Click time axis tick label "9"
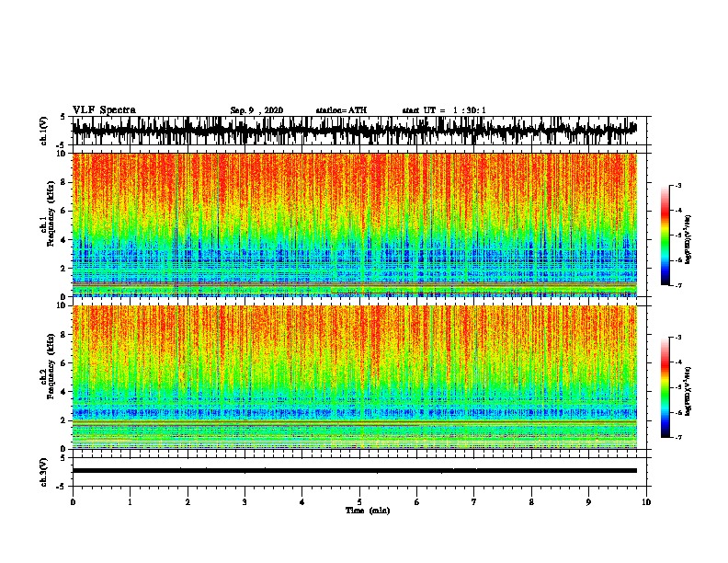The width and height of the screenshot is (728, 563). (x=588, y=502)
